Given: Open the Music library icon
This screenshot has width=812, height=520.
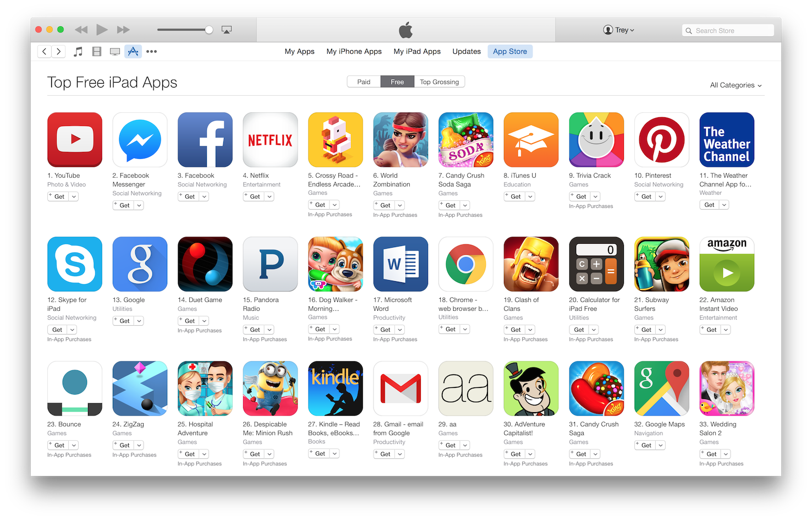Looking at the screenshot, I should [78, 51].
